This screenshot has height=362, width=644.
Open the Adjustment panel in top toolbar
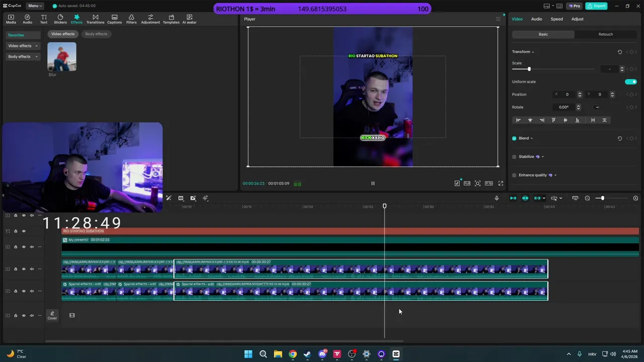[150, 19]
